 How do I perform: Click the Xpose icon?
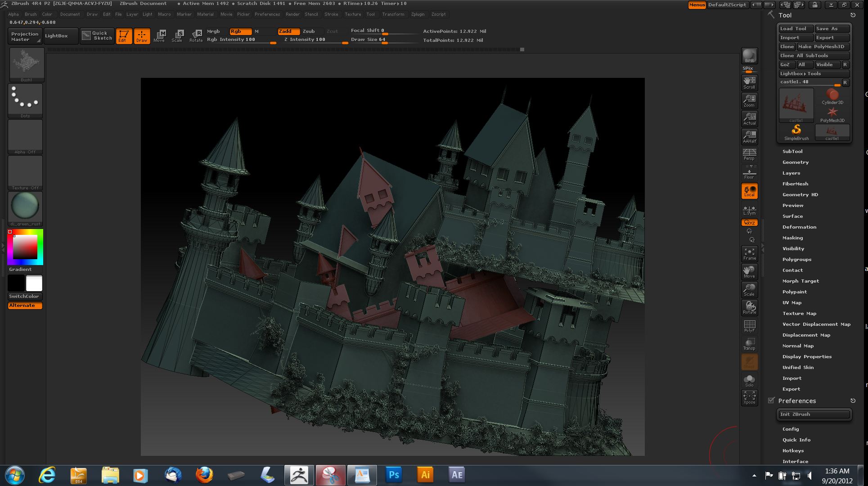(x=749, y=397)
